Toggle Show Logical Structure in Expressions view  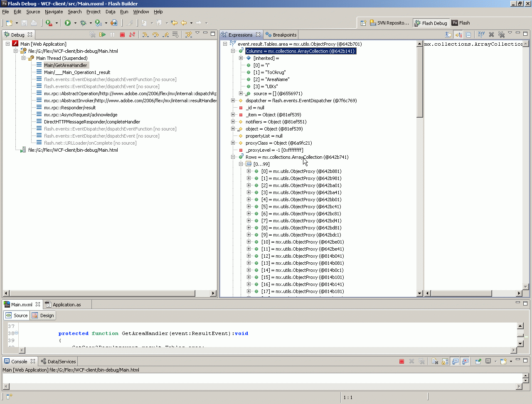pyautogui.click(x=458, y=34)
